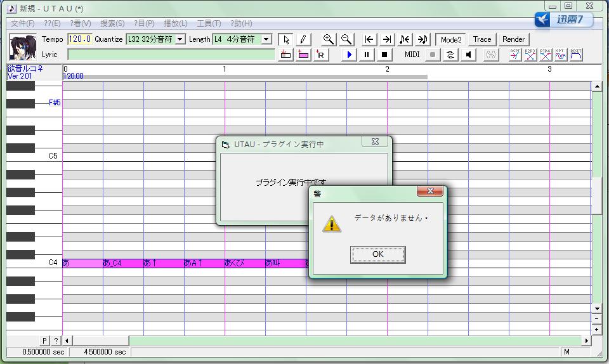Image resolution: width=609 pixels, height=364 pixels.
Task: Click the RESET envelope icon
Action: (x=576, y=55)
